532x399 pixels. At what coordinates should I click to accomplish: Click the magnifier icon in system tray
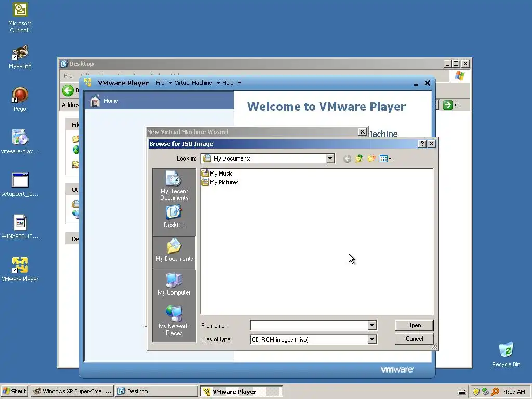495,392
